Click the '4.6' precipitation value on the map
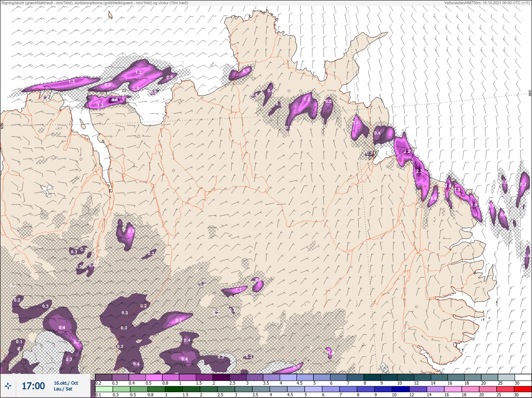 click(114, 100)
